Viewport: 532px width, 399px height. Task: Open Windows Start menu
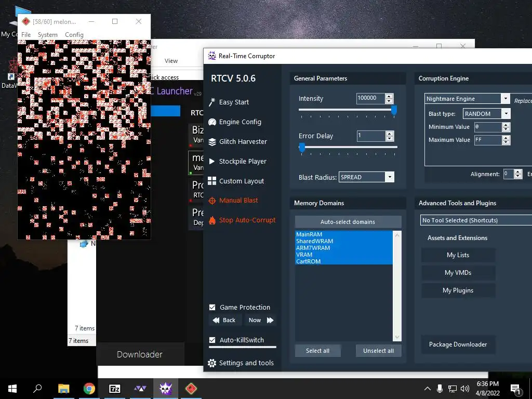12,389
